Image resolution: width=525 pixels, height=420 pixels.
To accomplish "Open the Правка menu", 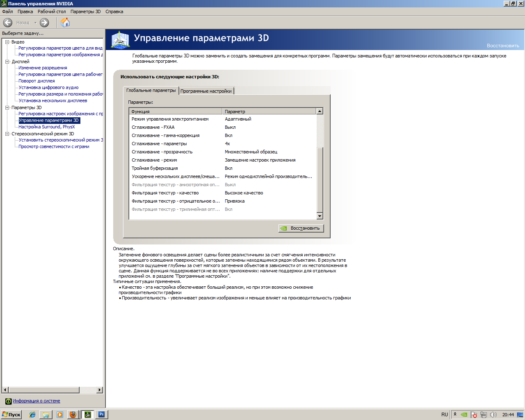I will 25,11.
